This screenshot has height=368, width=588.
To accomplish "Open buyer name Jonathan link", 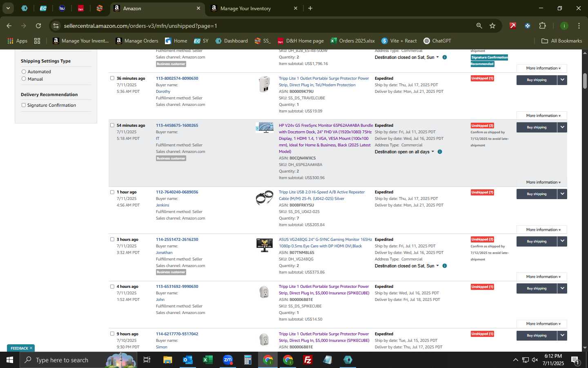I will tap(164, 252).
